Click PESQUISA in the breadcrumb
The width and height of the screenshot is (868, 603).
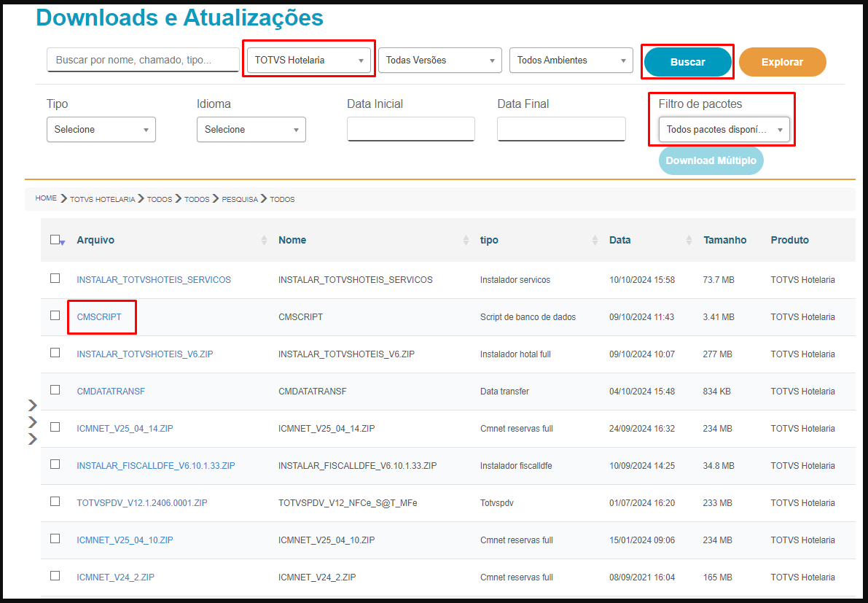point(240,199)
